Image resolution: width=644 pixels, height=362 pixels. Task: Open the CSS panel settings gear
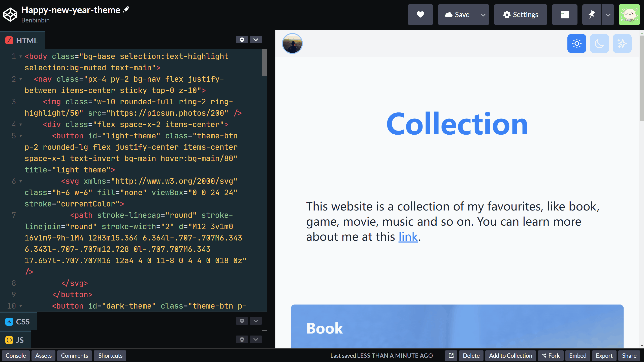(242, 321)
